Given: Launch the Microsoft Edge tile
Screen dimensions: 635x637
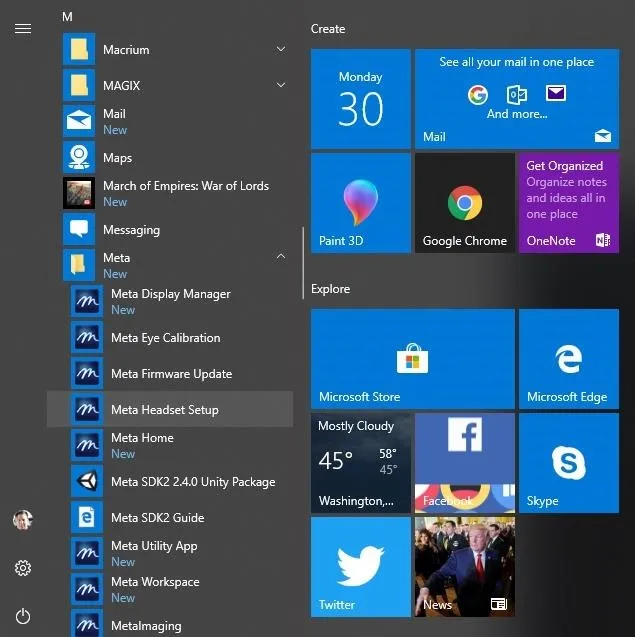Looking at the screenshot, I should click(x=569, y=359).
